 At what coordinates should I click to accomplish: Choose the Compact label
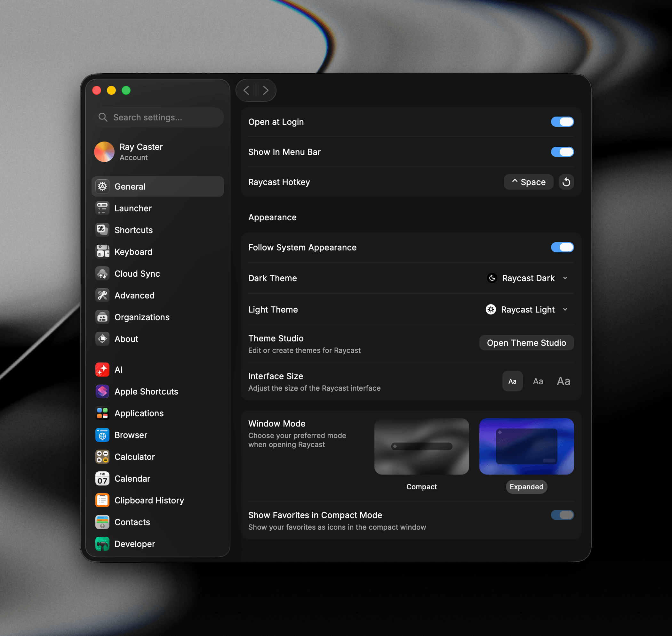pos(421,486)
